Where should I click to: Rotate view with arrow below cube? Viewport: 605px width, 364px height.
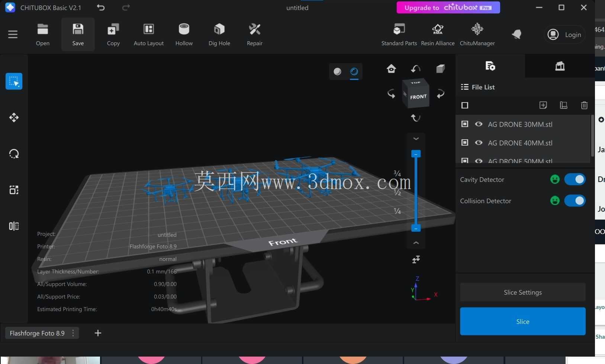(x=416, y=118)
